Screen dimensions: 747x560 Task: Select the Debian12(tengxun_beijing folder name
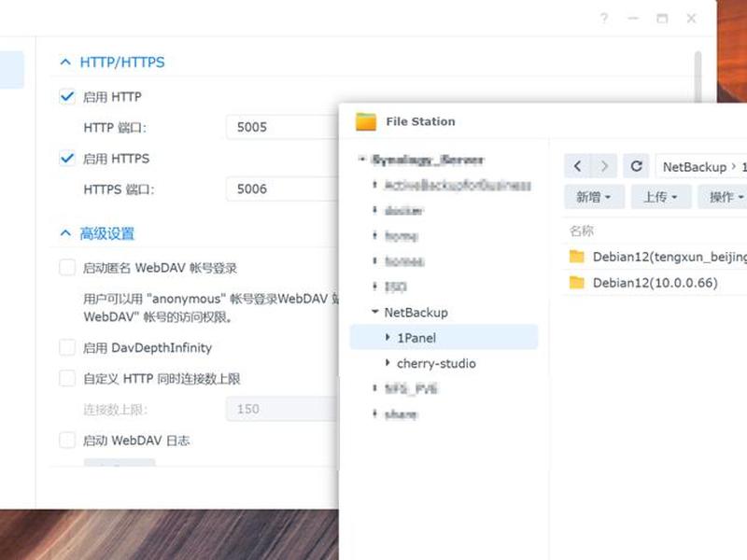[x=669, y=257]
